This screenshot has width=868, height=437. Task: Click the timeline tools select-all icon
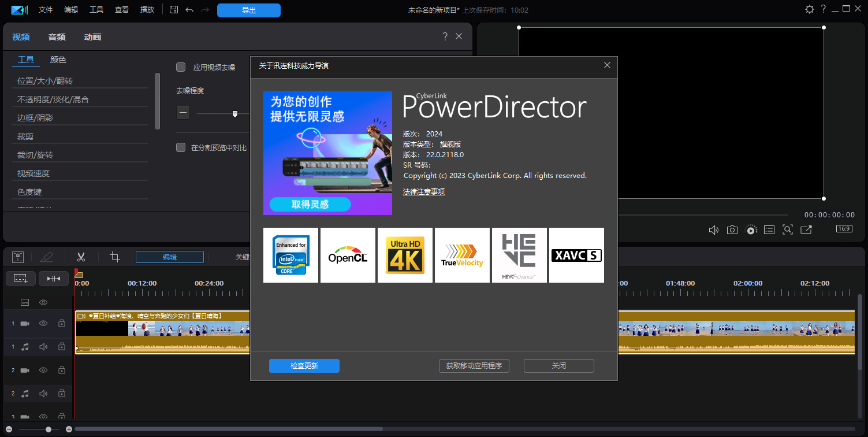click(18, 257)
